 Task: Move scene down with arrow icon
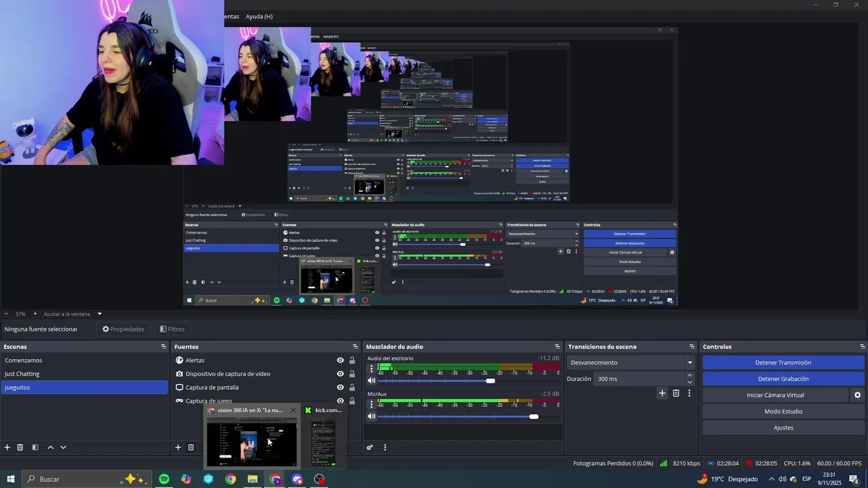click(63, 447)
